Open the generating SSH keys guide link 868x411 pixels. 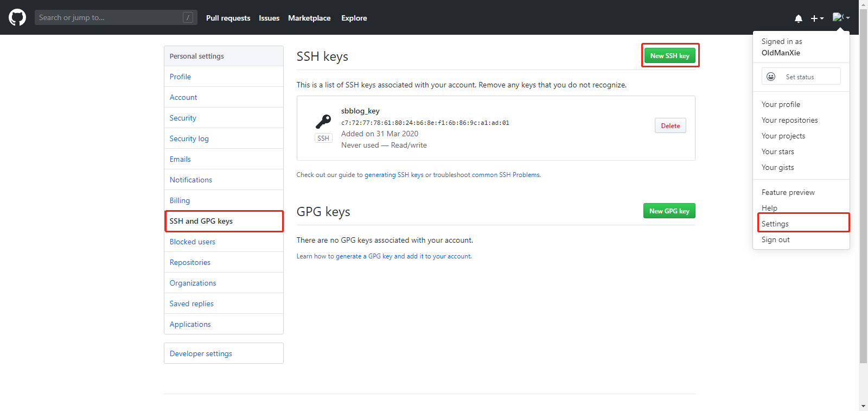click(394, 175)
